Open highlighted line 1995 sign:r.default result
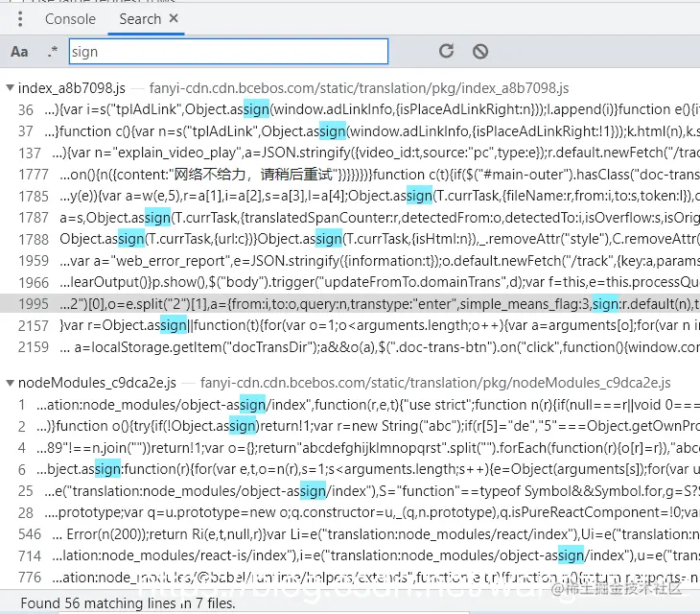 [x=350, y=304]
